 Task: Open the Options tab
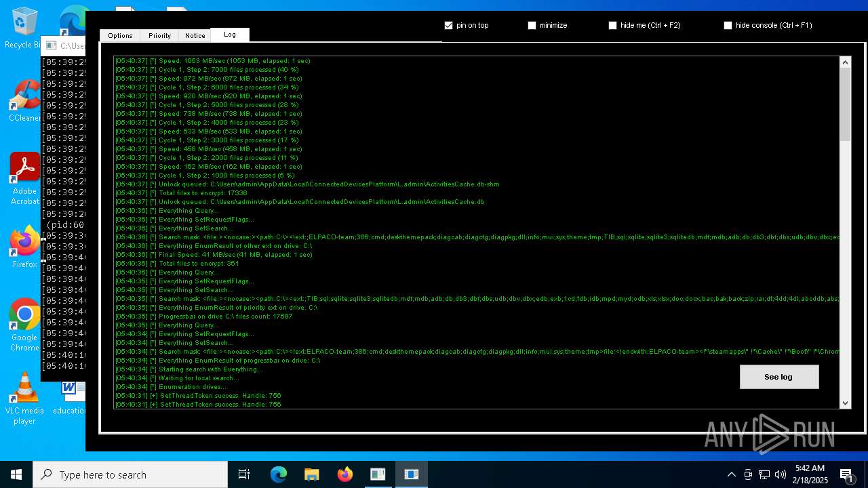click(120, 36)
